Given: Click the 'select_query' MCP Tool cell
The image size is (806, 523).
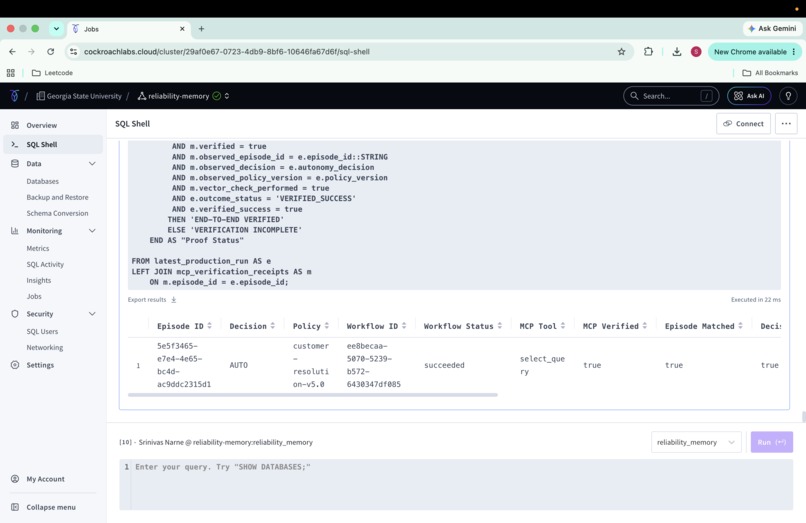Looking at the screenshot, I should (542, 365).
